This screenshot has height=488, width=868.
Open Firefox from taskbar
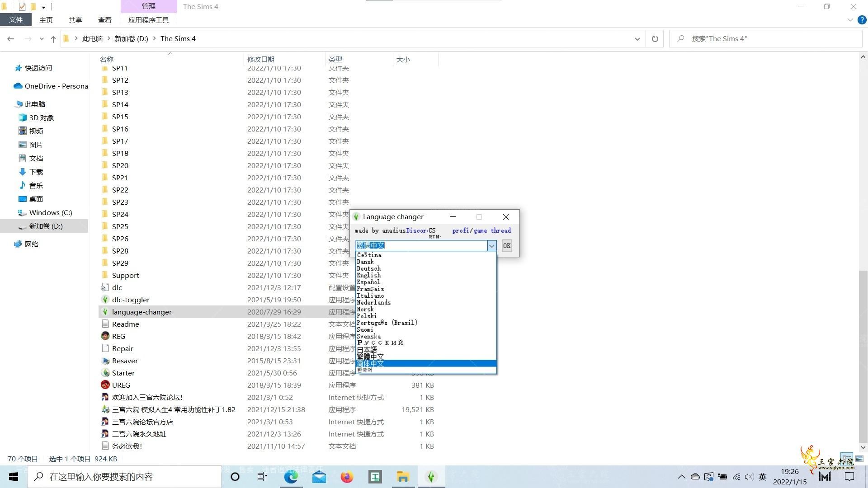[347, 477]
